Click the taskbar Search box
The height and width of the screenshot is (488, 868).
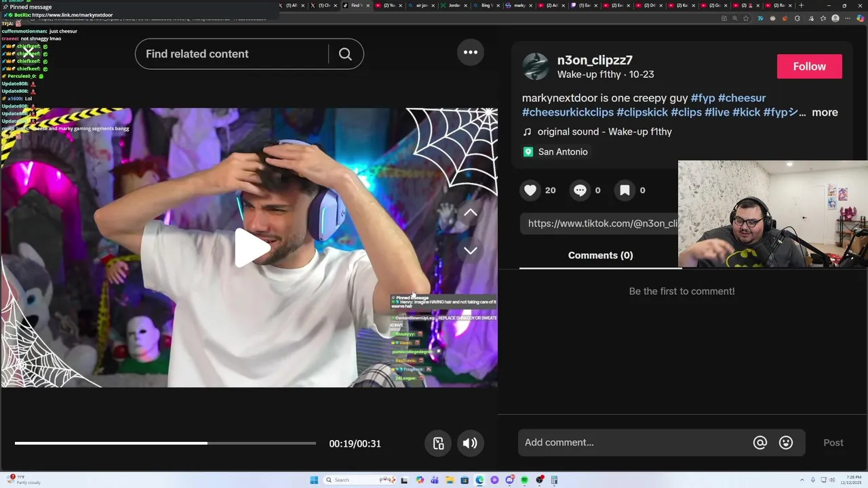tap(359, 480)
